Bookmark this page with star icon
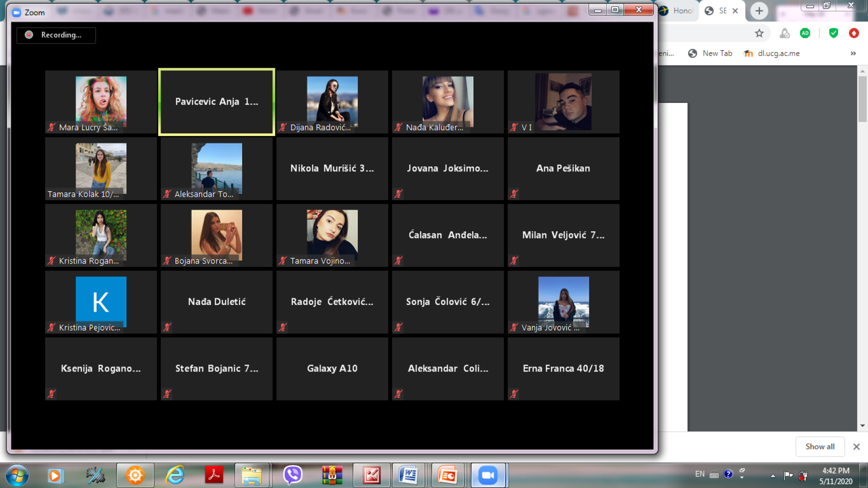Screen dimensions: 868x488 pos(759,33)
